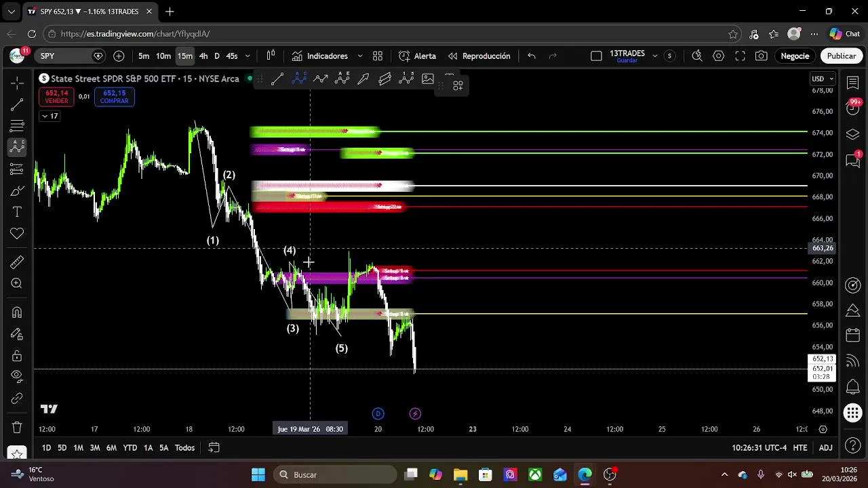
Task: Lock all drawing tools
Action: pyautogui.click(x=17, y=356)
